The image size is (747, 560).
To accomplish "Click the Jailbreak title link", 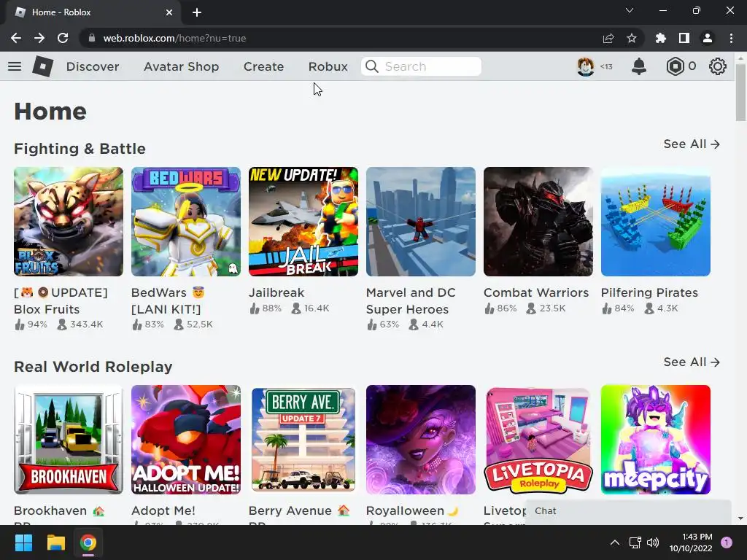I will (276, 292).
